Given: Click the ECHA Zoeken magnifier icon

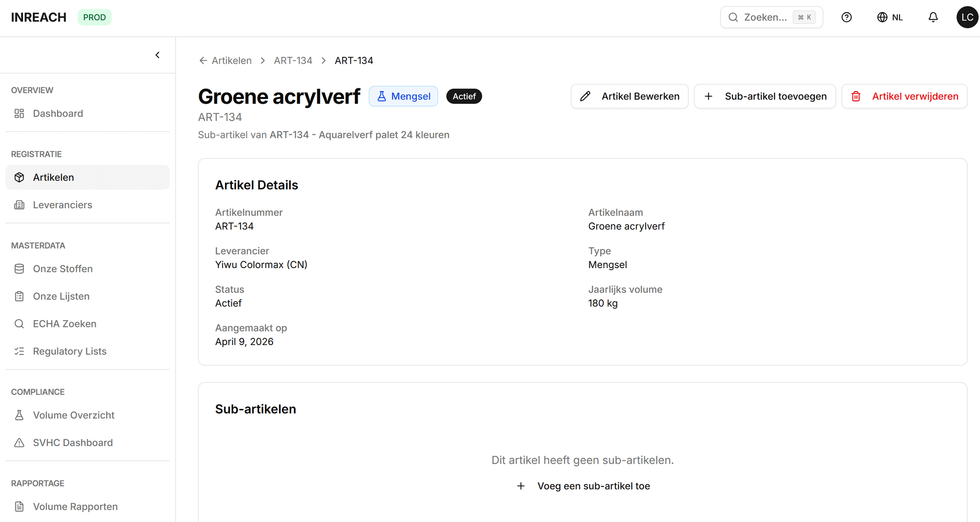Looking at the screenshot, I should (19, 323).
